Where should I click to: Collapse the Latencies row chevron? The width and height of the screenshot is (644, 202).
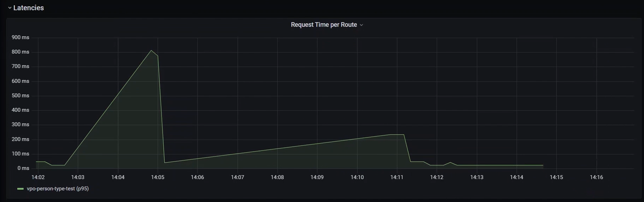pos(10,8)
